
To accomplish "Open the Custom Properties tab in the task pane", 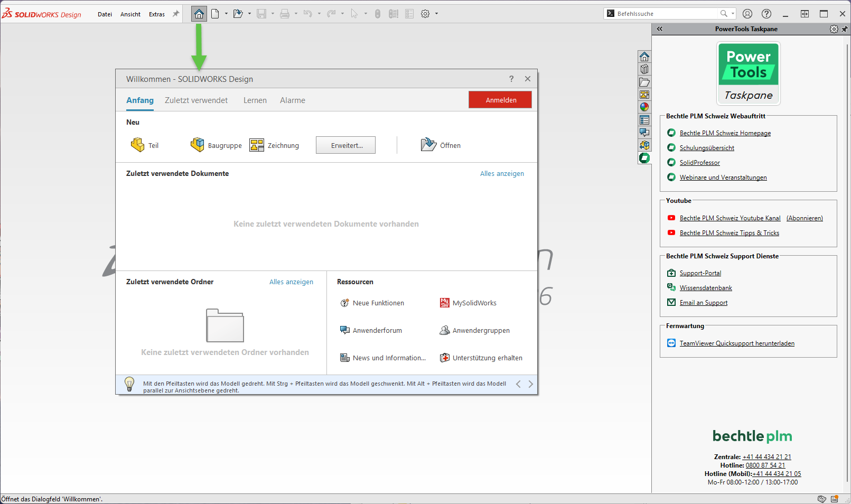I will click(x=644, y=120).
